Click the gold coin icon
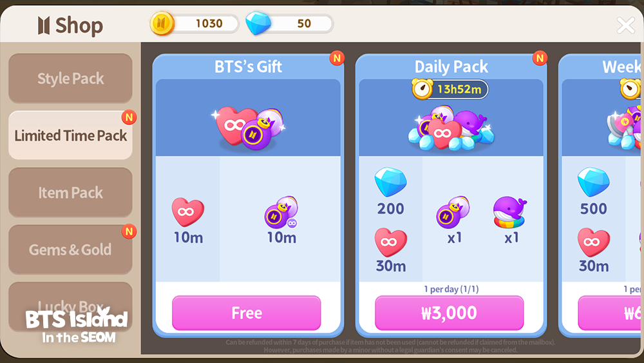This screenshot has height=363, width=644. (x=162, y=23)
